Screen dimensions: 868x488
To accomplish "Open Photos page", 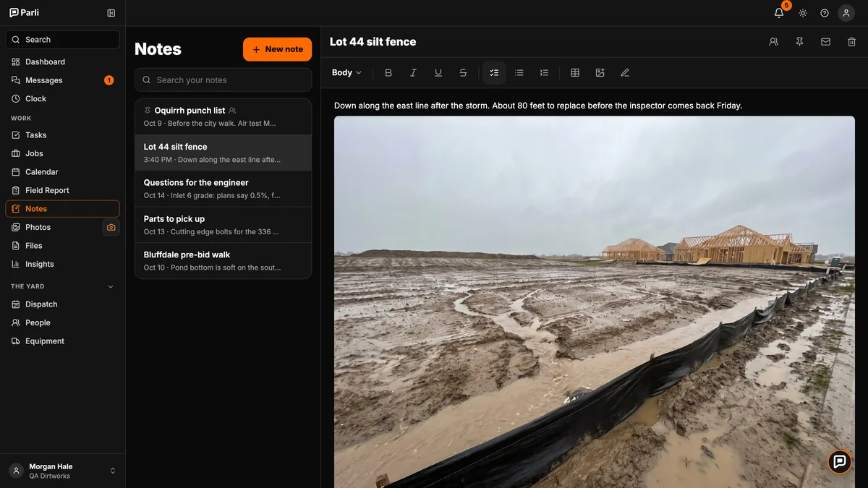I will (52, 227).
